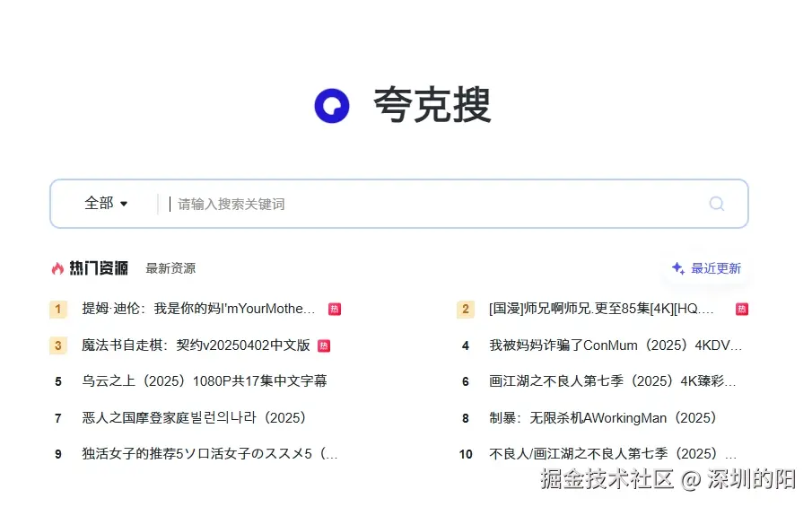Click the rank 3 number badge

[x=58, y=345]
